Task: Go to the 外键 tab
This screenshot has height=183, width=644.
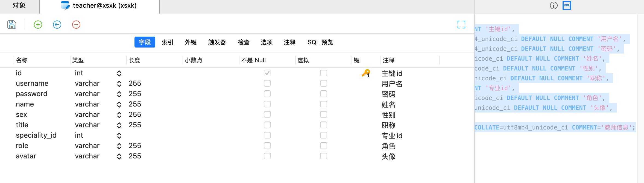Action: tap(191, 42)
